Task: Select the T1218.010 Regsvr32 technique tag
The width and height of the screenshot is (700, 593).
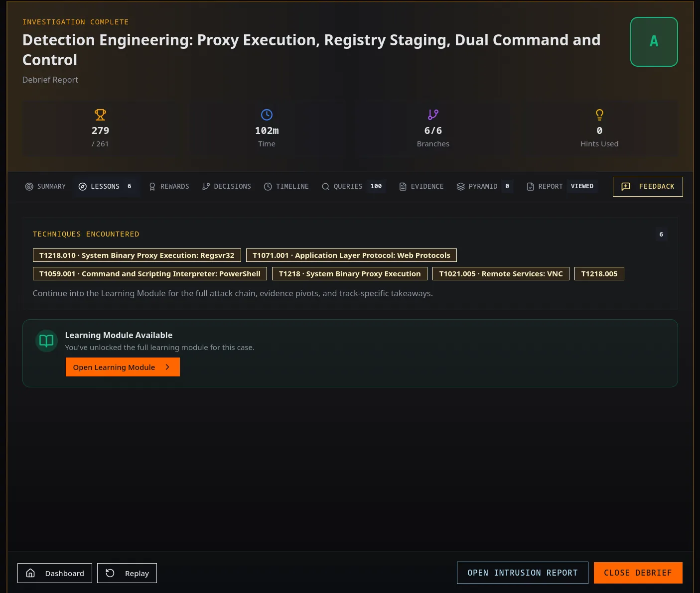Action: click(137, 255)
